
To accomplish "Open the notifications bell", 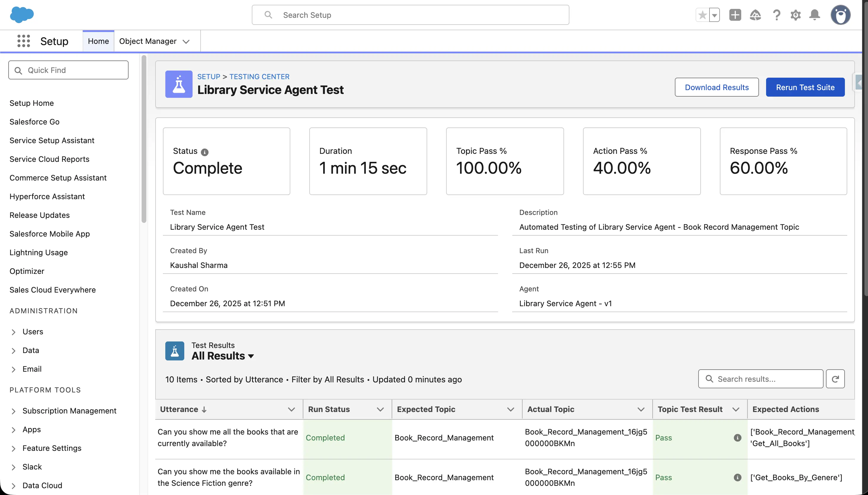I will click(814, 15).
